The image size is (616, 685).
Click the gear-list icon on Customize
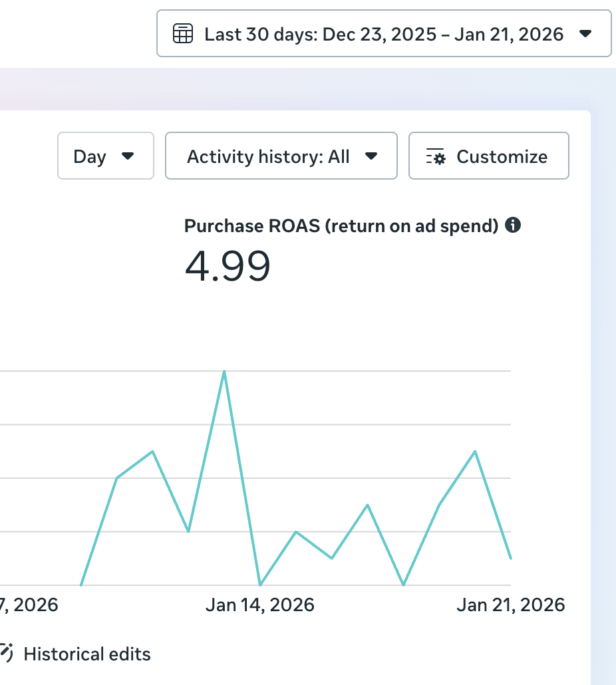pyautogui.click(x=436, y=157)
